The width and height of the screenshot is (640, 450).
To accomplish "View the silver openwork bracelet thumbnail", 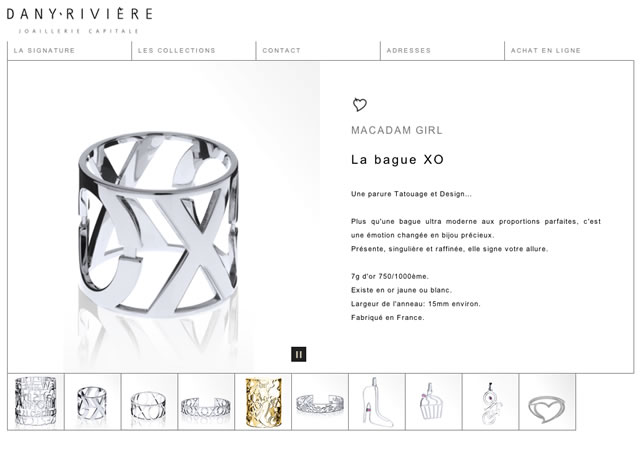I will 206,402.
